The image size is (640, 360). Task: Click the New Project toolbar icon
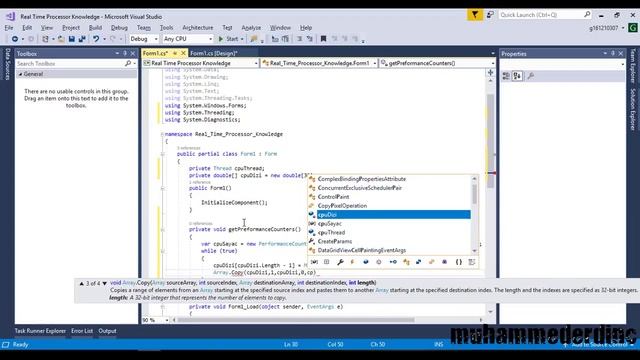pyautogui.click(x=45, y=39)
